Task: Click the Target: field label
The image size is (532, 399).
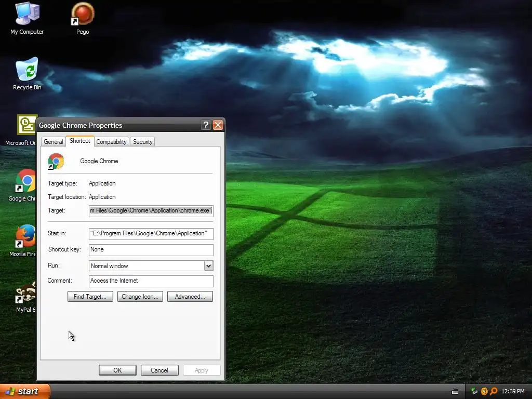Action: pos(57,211)
